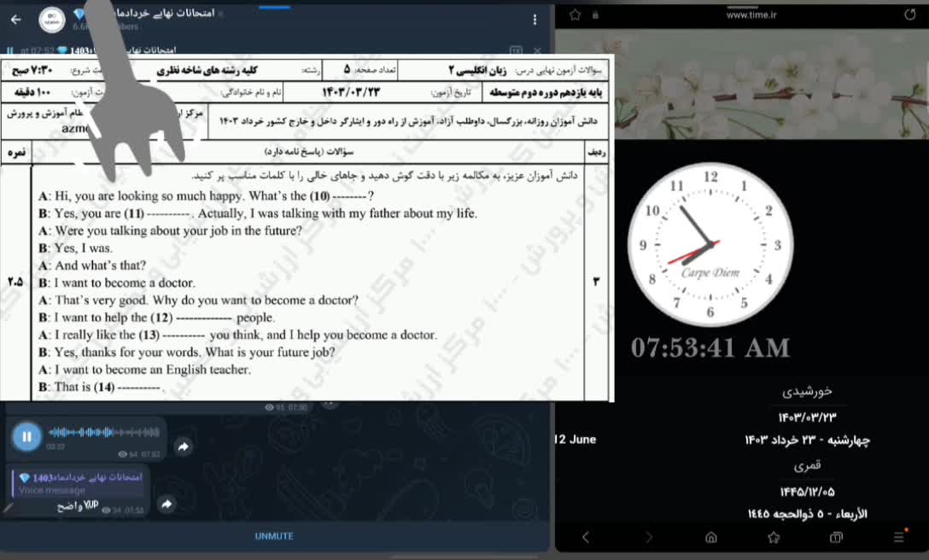929x560 pixels.
Task: Show open browser tabs
Action: click(x=836, y=537)
